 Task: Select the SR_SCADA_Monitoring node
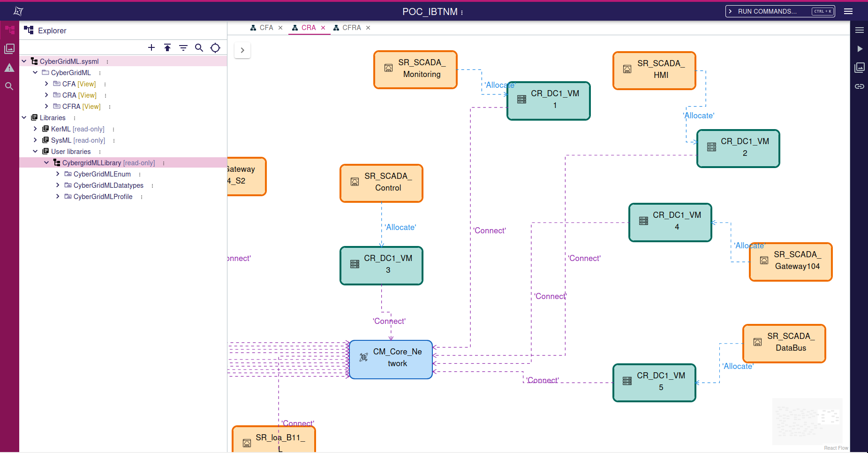(x=415, y=69)
